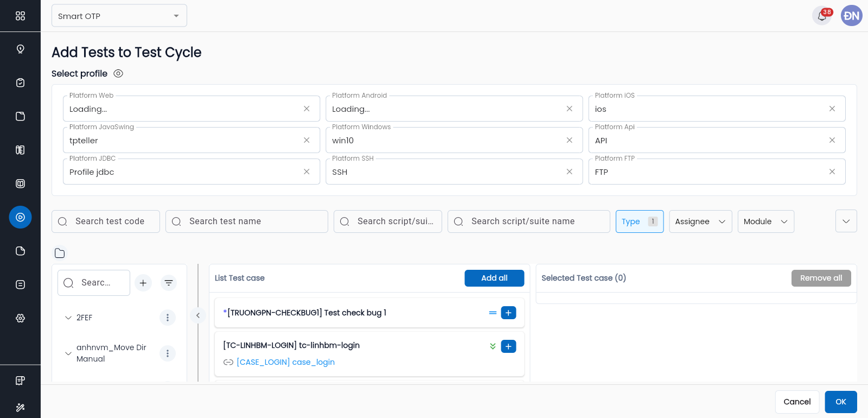Add TC-LINHBM-LOGIN test case with plus icon

pyautogui.click(x=508, y=346)
